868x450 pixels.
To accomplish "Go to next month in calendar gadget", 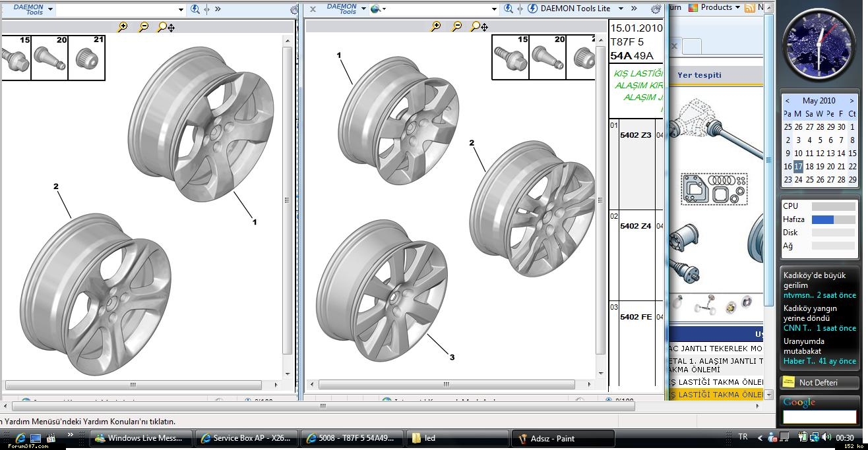I will coord(852,101).
